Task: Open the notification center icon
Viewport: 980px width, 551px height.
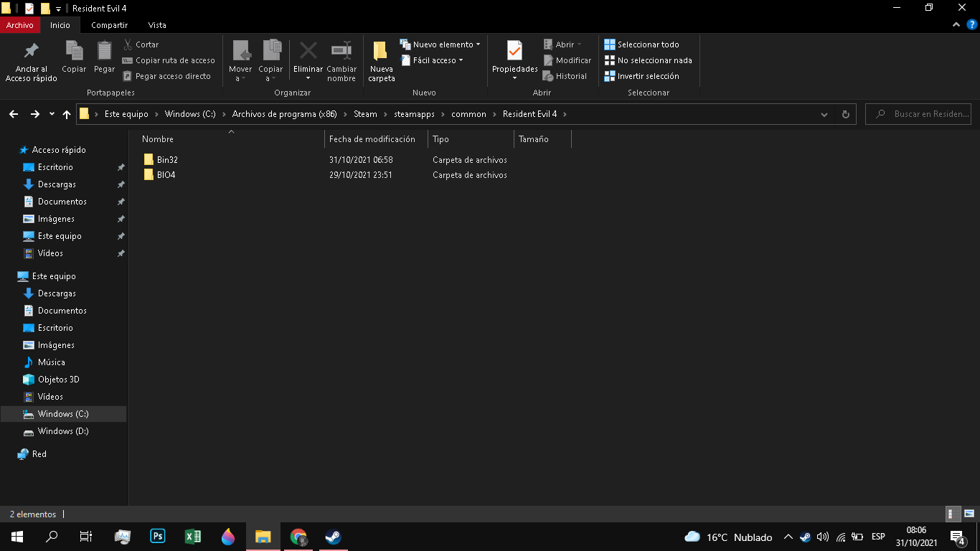Action: (958, 537)
